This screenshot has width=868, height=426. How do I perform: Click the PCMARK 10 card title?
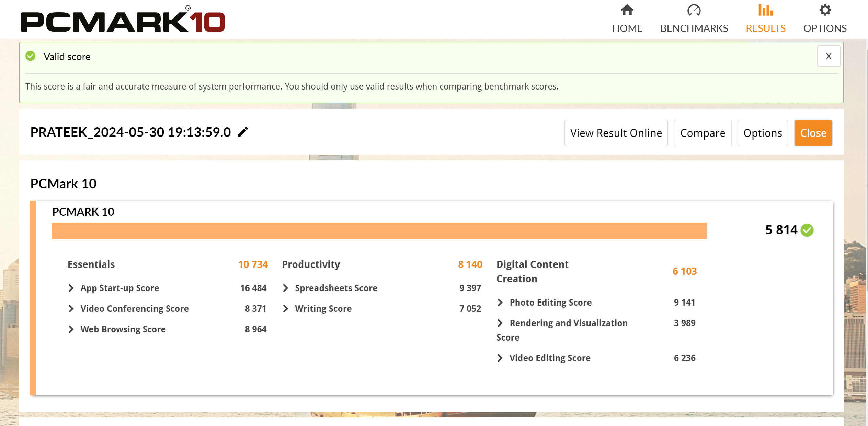tap(83, 212)
